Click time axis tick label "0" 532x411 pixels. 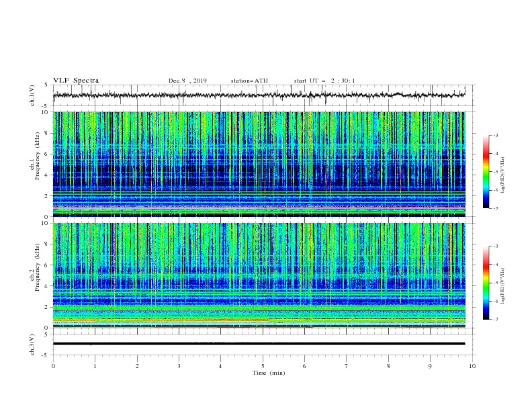pos(53,366)
